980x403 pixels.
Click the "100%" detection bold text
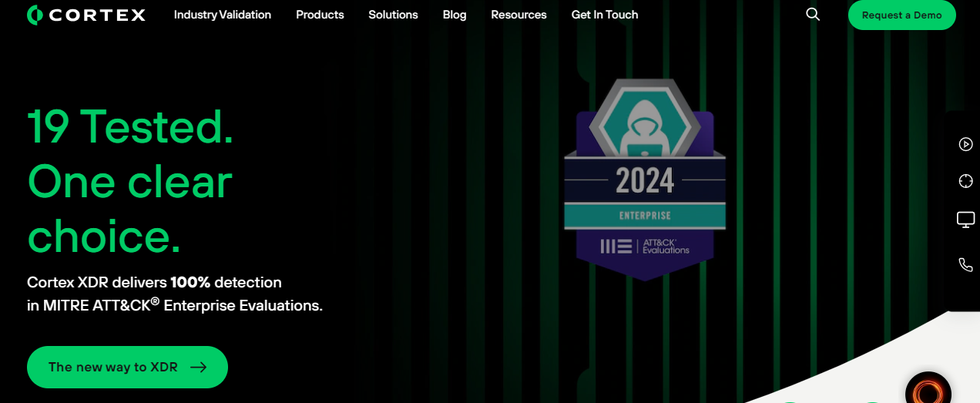pyautogui.click(x=190, y=282)
